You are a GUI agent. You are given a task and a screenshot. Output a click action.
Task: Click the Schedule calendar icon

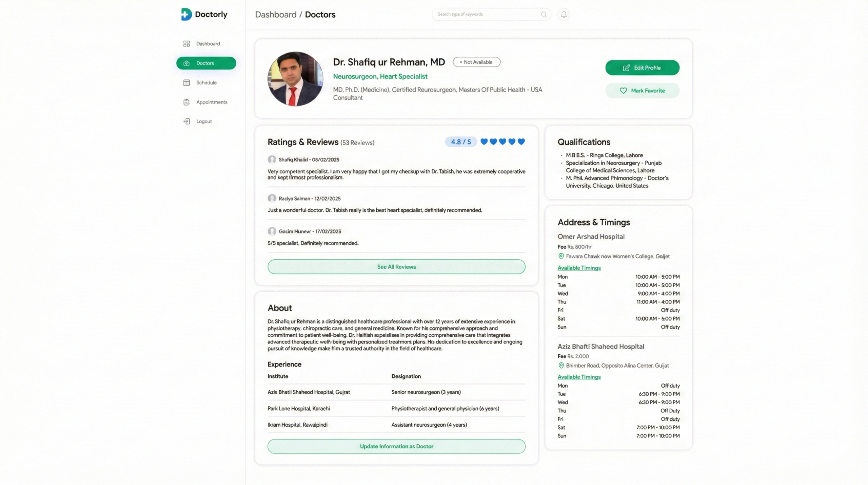186,82
